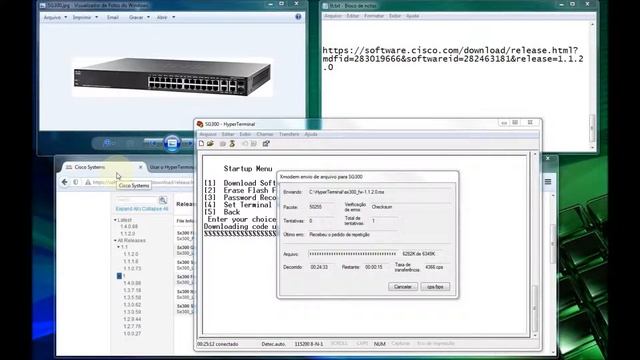The image size is (640, 360).
Task: Select release 1.1.1.8 in tree
Action: 131,261
